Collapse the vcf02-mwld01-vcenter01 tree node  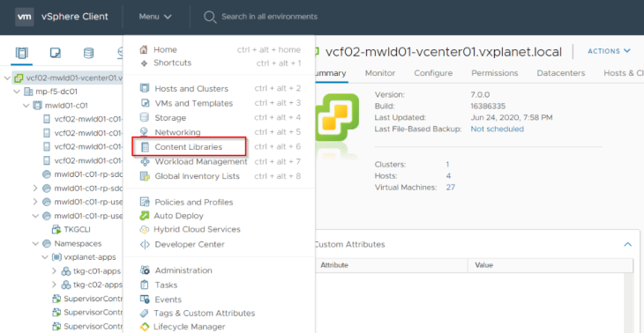6,78
